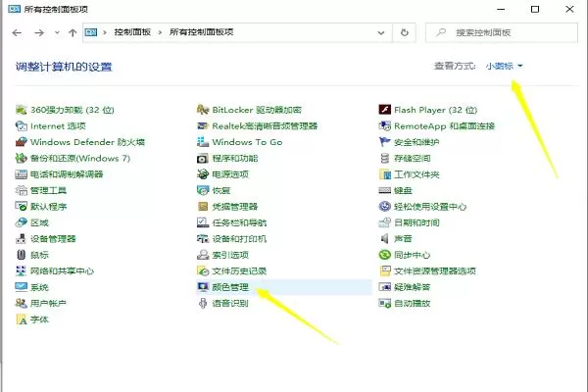Open the 鼠标 mouse icon
The height and width of the screenshot is (392, 588).
[21, 255]
